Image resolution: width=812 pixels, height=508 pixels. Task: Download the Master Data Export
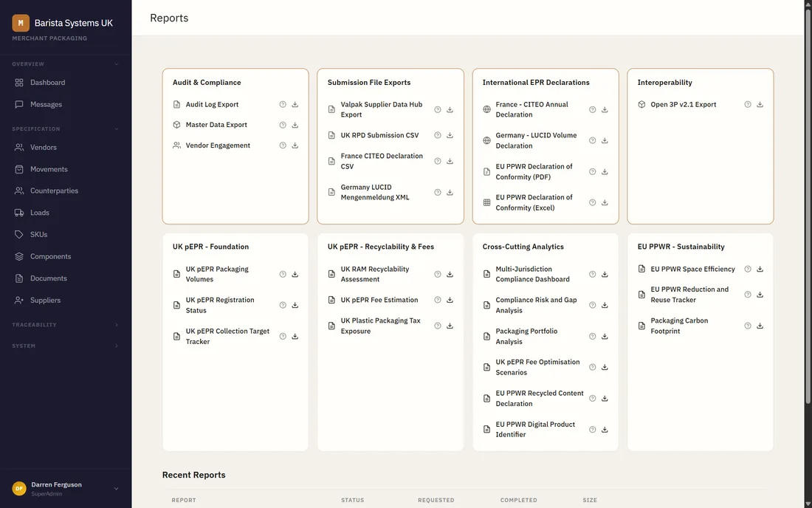(295, 125)
